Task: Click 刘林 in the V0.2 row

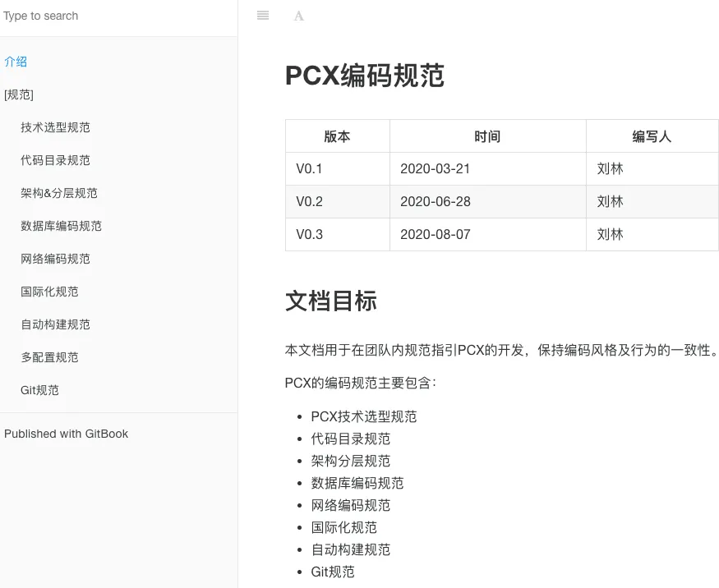Action: tap(610, 202)
